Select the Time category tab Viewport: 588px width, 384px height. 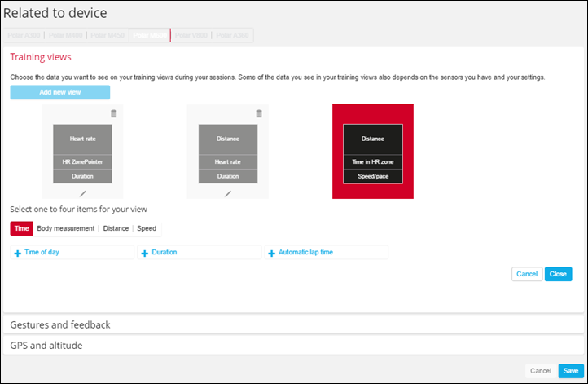[x=22, y=229]
